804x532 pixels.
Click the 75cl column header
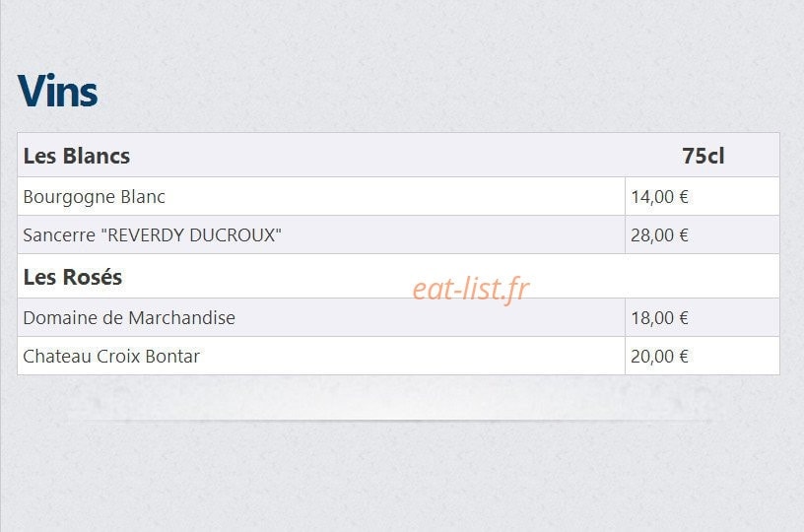(703, 156)
